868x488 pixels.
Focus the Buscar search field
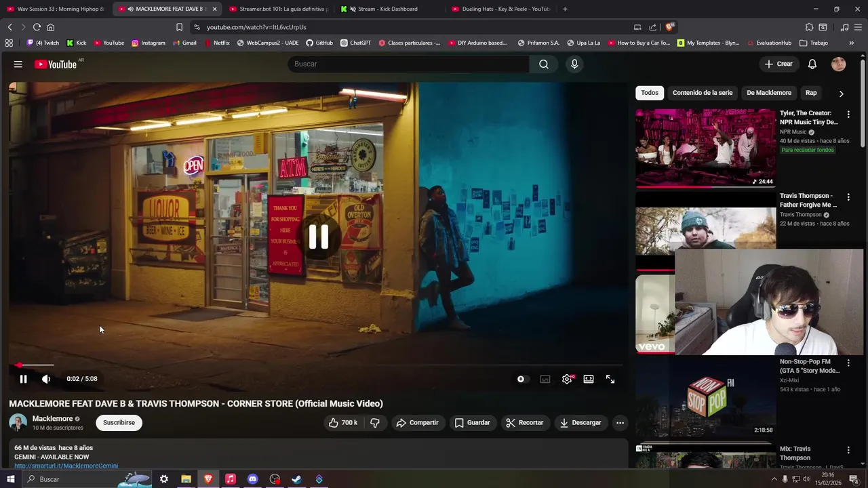(x=408, y=64)
